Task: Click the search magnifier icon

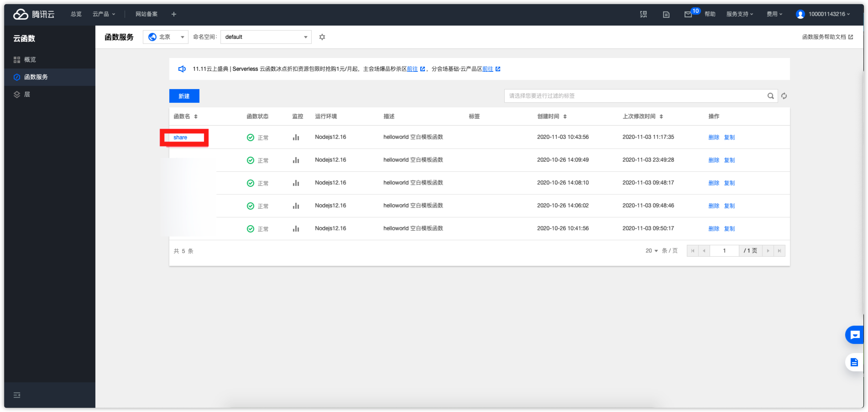Action: pos(770,96)
